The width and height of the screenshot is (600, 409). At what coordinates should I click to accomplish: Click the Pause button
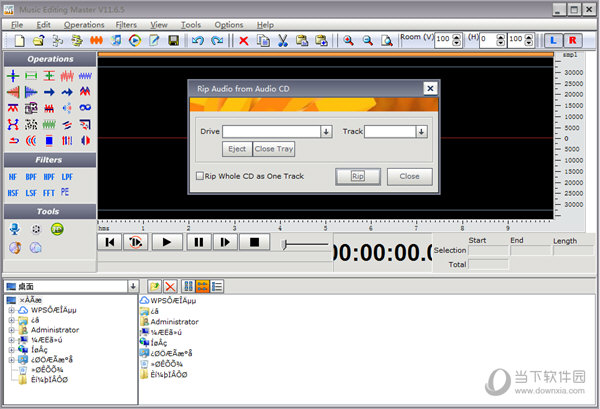(x=199, y=242)
